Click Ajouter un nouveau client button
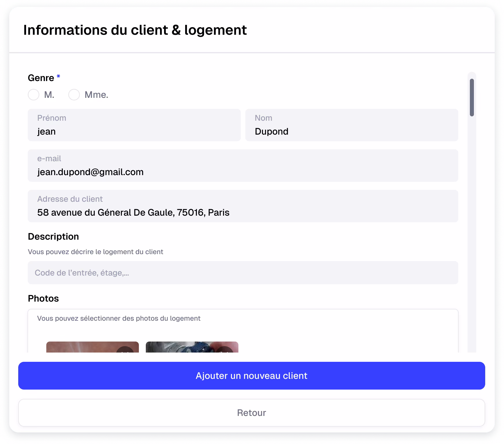Viewport: 504px width, 444px height. [x=252, y=376]
